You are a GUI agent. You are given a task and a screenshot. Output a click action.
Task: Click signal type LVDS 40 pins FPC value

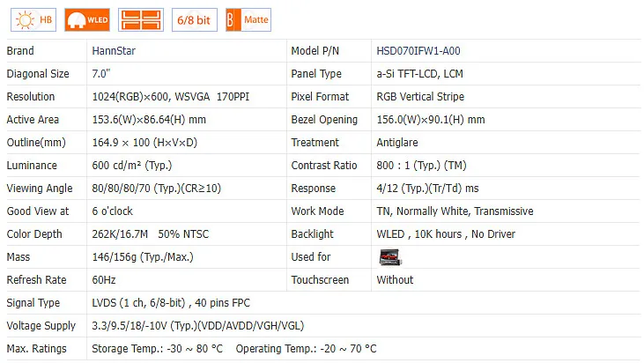point(171,303)
